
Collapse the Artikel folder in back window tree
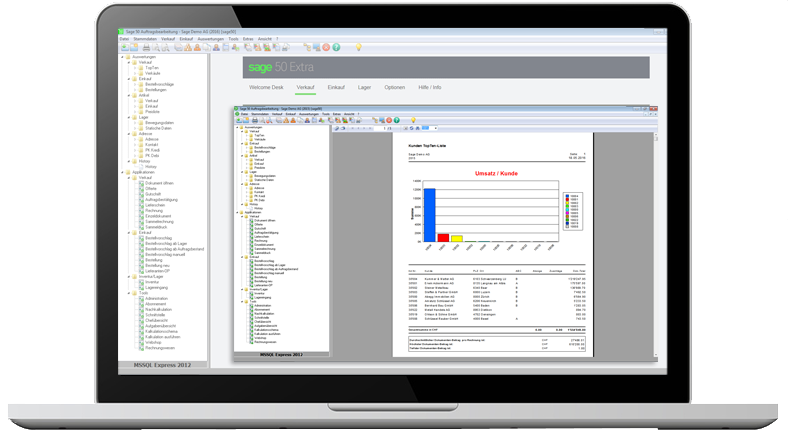coord(129,95)
